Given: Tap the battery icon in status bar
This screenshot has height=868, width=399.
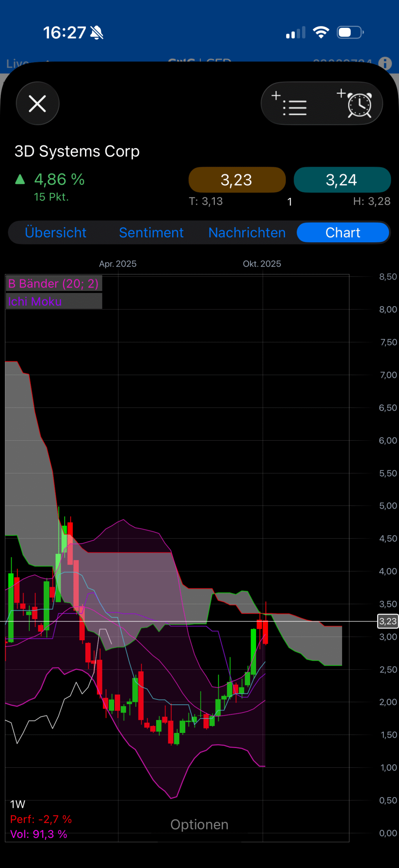Looking at the screenshot, I should (x=350, y=33).
